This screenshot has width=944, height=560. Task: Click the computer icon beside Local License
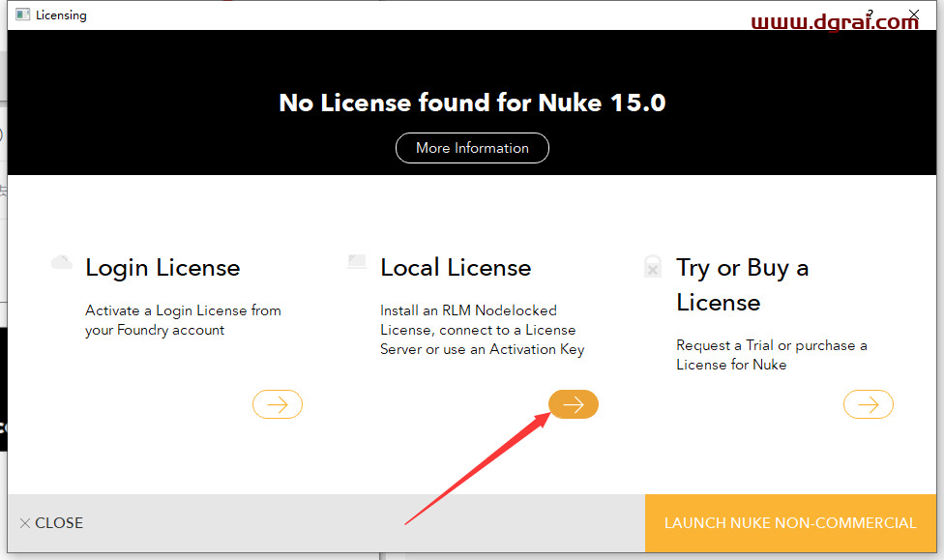point(357,261)
